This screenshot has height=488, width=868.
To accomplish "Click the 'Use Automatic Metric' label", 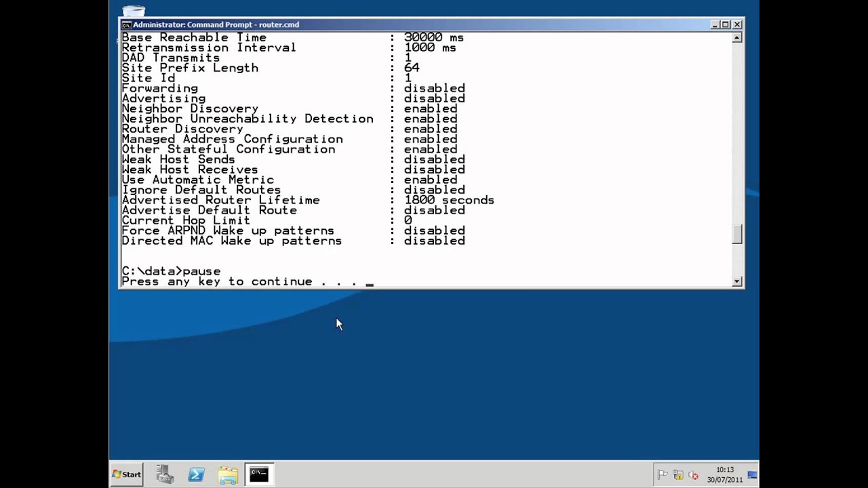I will tap(197, 180).
